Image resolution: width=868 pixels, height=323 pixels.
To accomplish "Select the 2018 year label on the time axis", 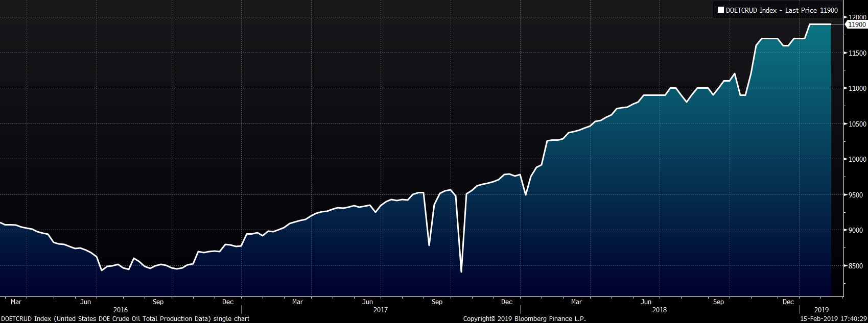I will pyautogui.click(x=659, y=310).
